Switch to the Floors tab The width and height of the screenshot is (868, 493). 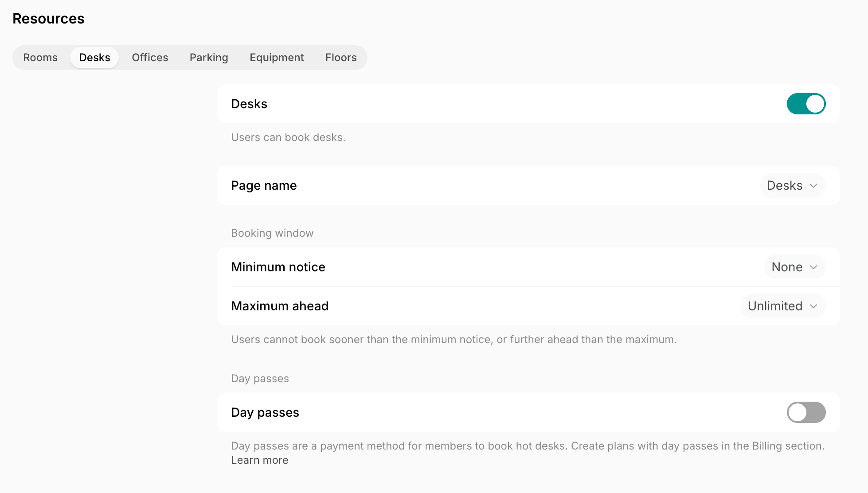point(341,58)
